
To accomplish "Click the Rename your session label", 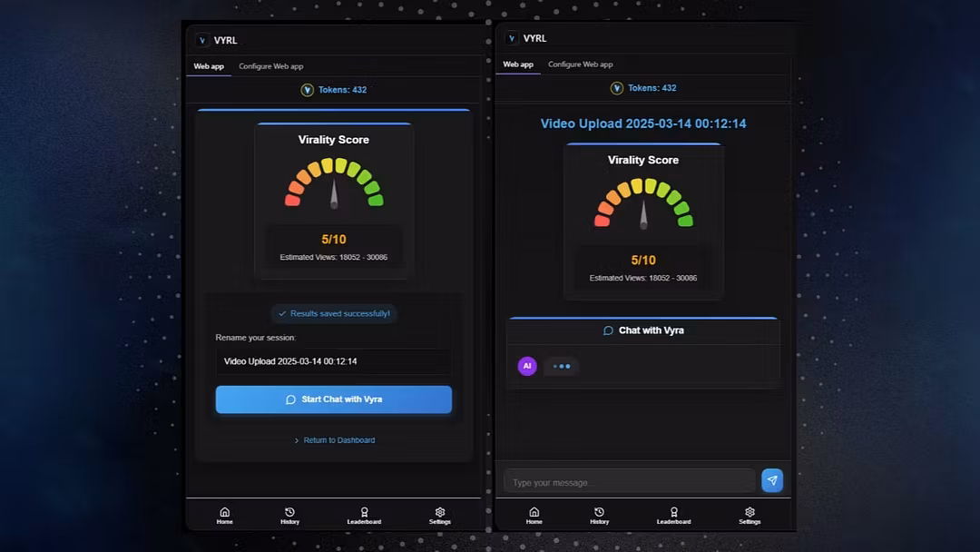I will [256, 338].
